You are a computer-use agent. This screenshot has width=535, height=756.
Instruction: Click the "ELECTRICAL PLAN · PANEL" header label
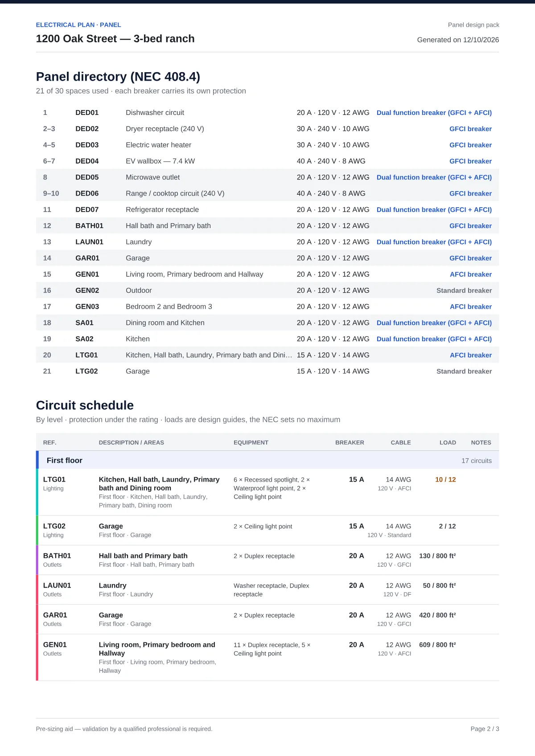[x=78, y=25]
